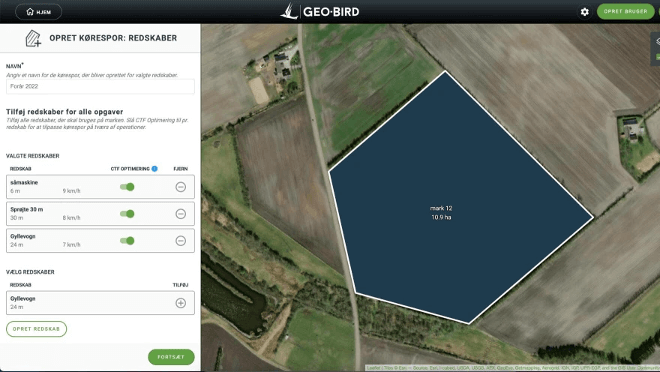Select the såmaskine implement row
Image resolution: width=660 pixels, height=372 pixels.
(x=100, y=187)
